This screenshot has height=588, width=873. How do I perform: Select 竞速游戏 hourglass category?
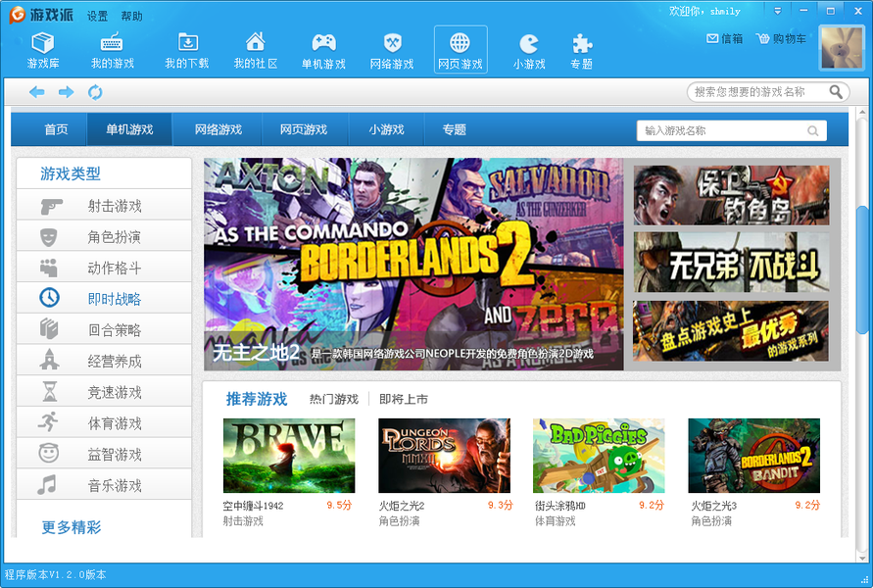104,393
